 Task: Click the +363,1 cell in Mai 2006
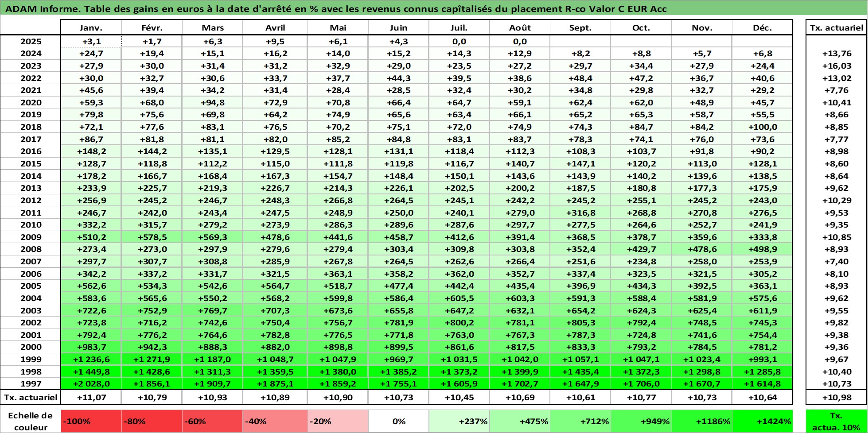(338, 274)
